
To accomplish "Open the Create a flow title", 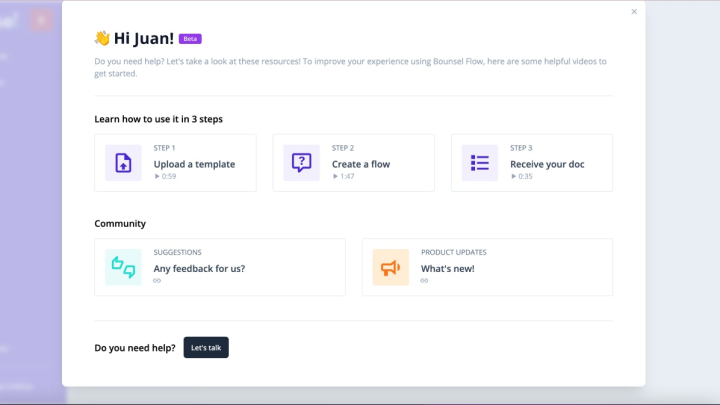I will tap(361, 164).
